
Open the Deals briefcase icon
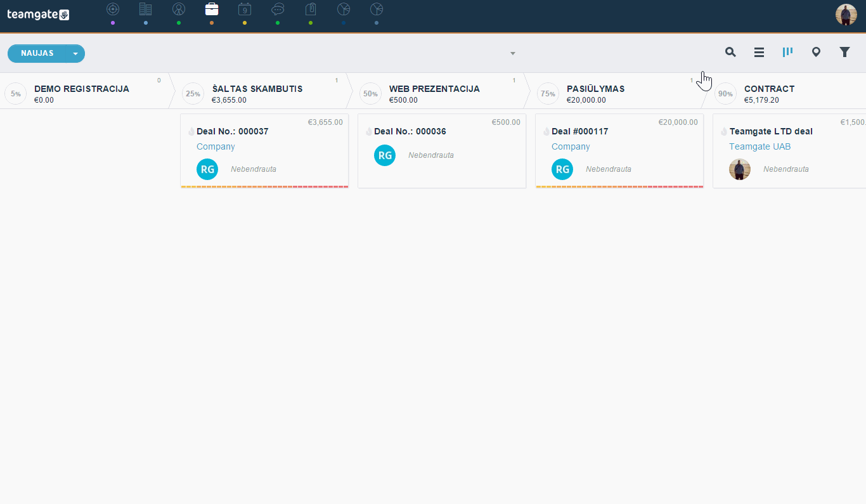coord(212,9)
